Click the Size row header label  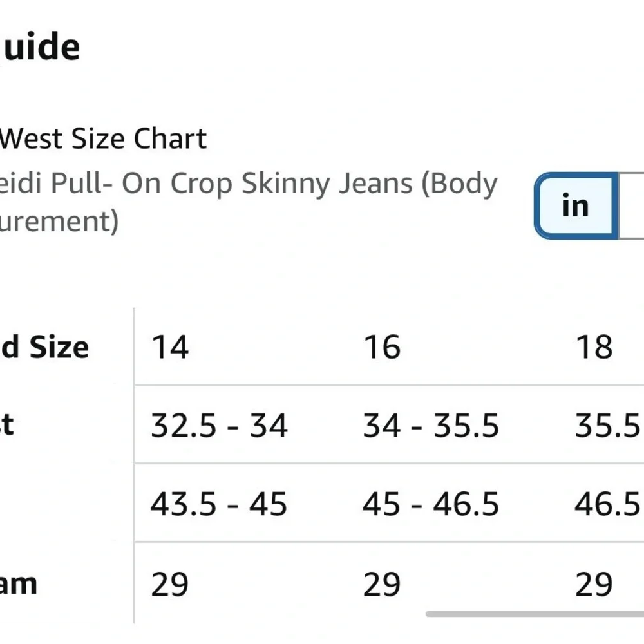point(44,347)
